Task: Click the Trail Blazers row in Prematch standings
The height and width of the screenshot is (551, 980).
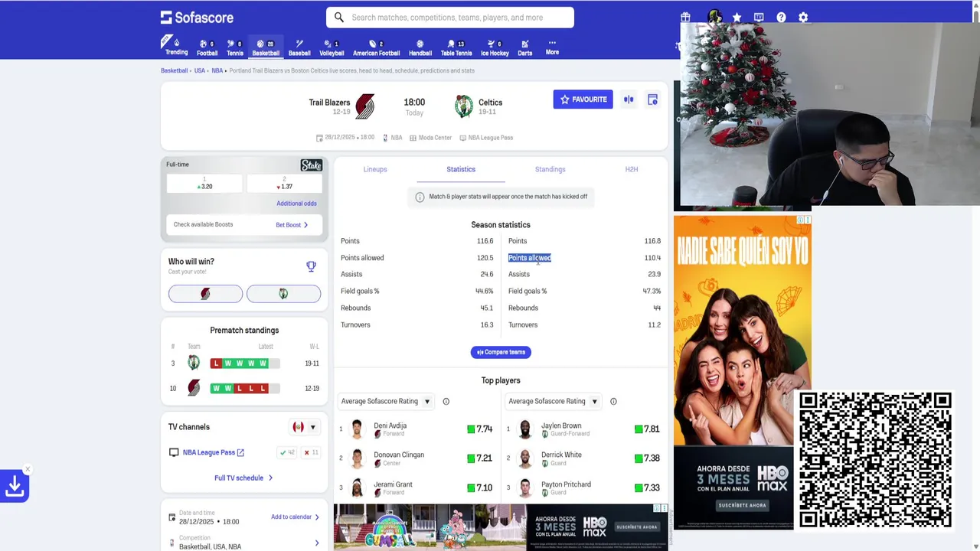Action: tap(244, 388)
